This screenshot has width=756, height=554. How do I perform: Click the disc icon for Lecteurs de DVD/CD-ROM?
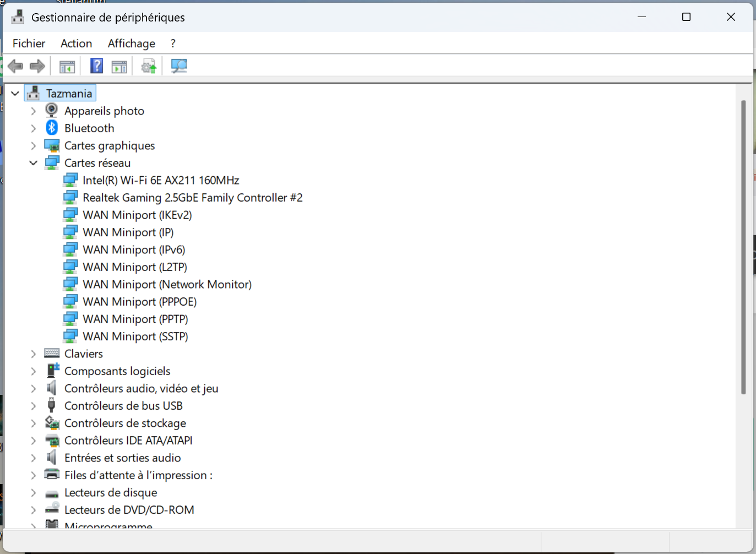tap(52, 509)
